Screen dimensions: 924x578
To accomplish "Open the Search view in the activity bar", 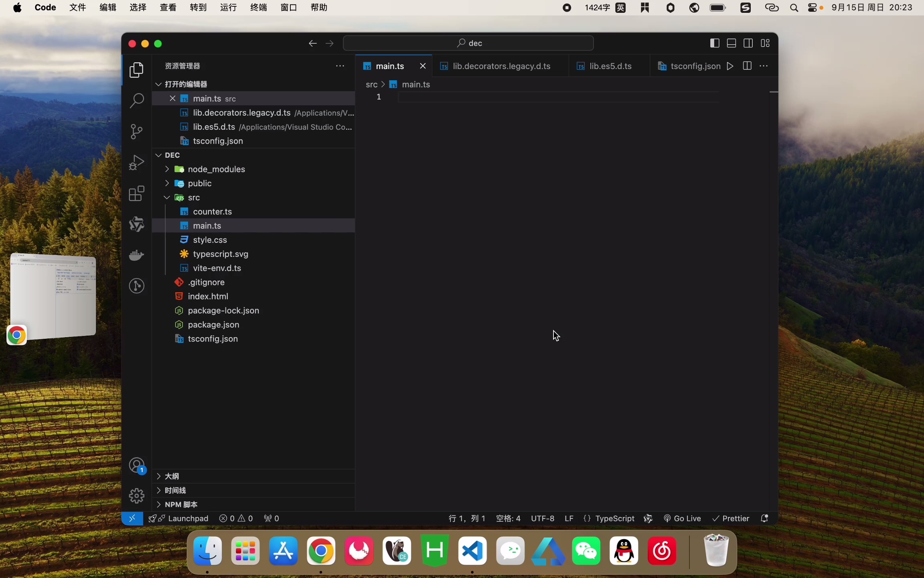I will pyautogui.click(x=136, y=100).
